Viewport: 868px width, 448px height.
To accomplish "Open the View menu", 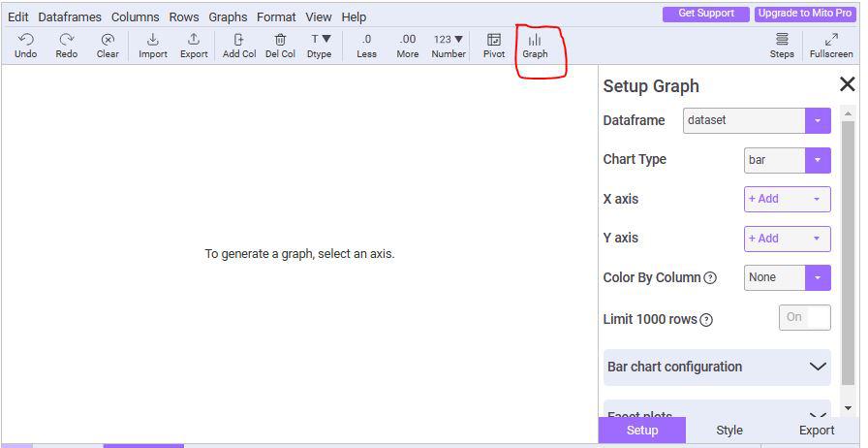I will click(319, 17).
